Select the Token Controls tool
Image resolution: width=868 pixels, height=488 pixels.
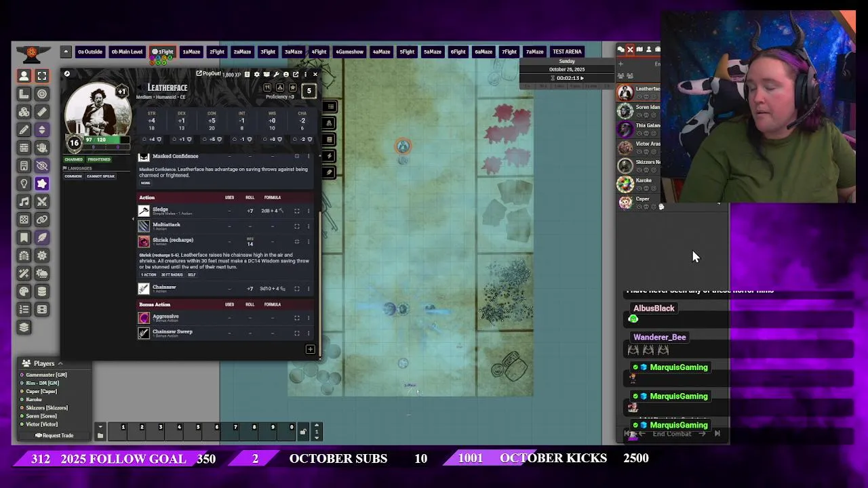tap(24, 76)
